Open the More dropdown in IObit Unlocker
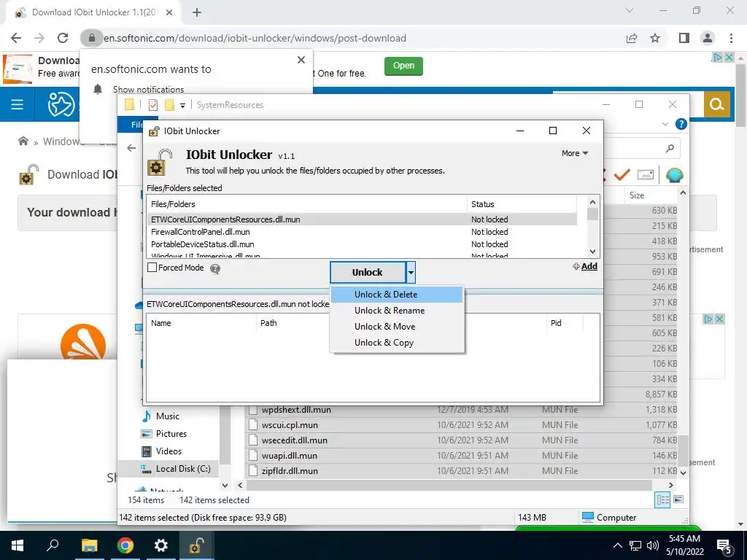This screenshot has width=747, height=560. (575, 153)
